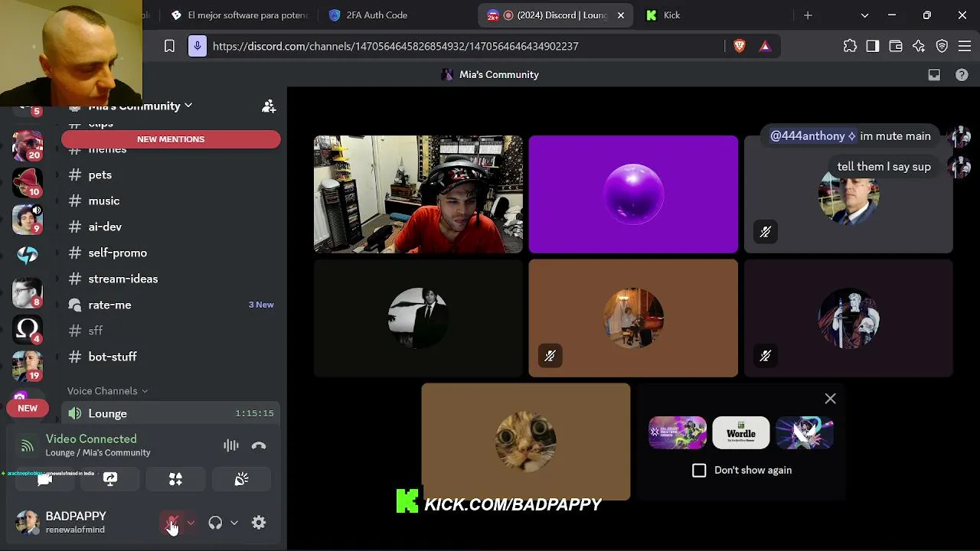Open microphone input options arrow
The image size is (980, 551).
click(191, 523)
